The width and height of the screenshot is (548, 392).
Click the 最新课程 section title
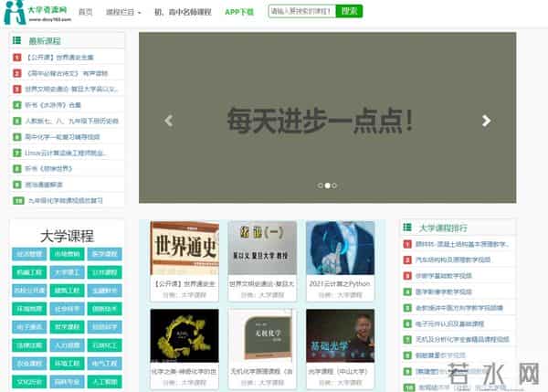click(45, 41)
